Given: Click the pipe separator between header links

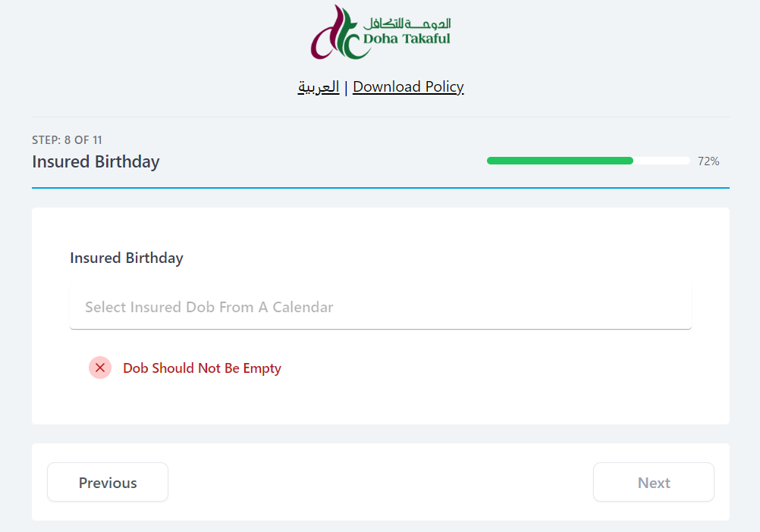Looking at the screenshot, I should pyautogui.click(x=346, y=88).
